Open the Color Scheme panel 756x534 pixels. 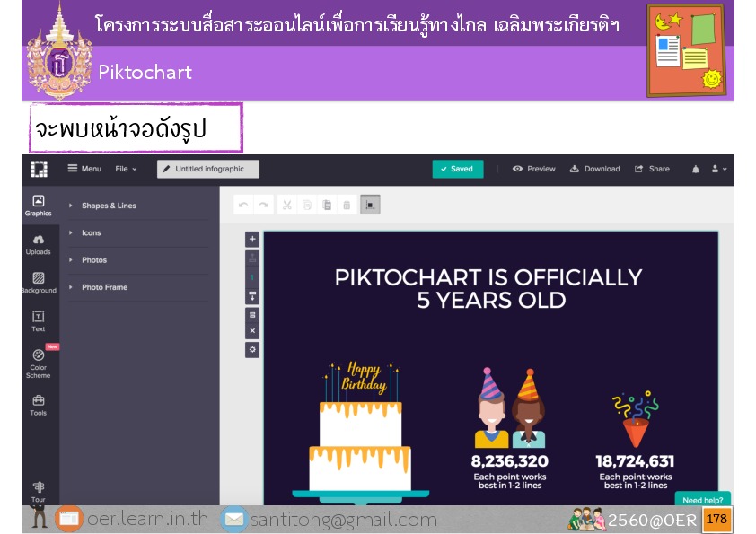click(38, 363)
